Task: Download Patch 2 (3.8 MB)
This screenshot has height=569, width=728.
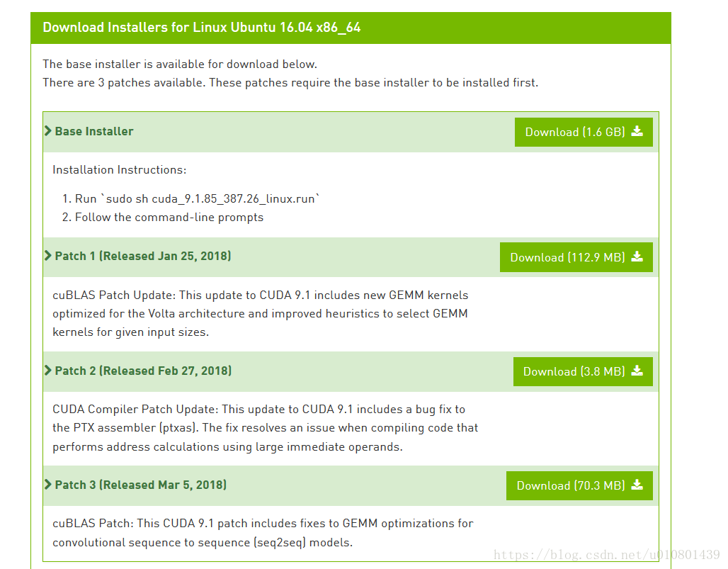Action: (x=583, y=371)
